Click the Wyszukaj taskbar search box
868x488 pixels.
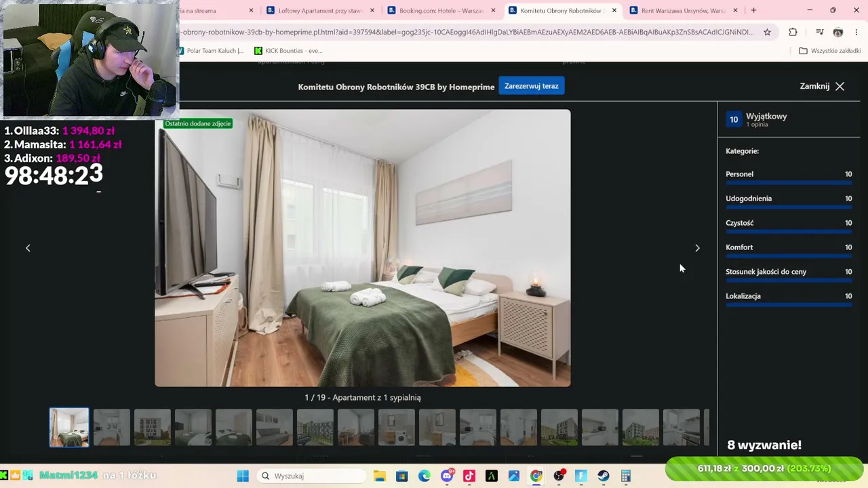click(311, 476)
